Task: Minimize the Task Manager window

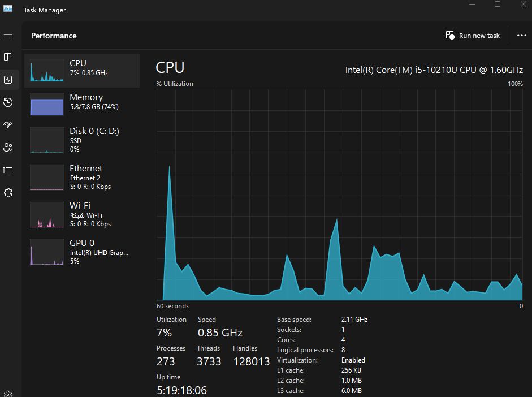Action: [472, 4]
